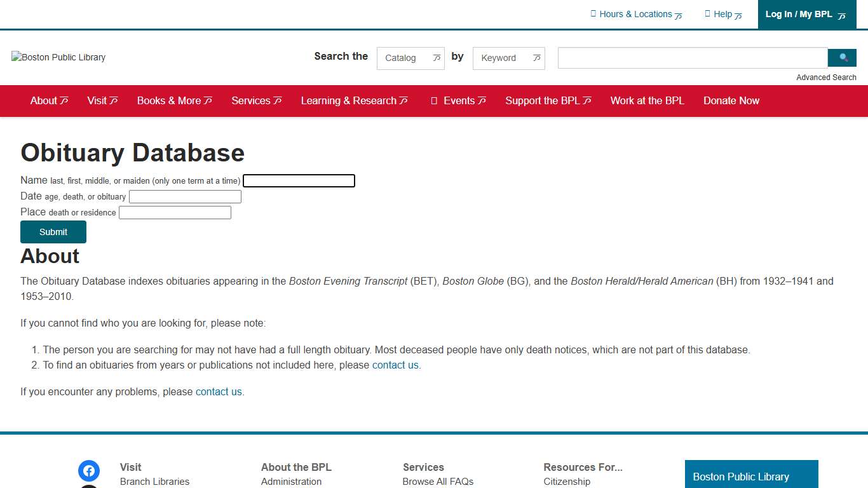
Task: Click the Events calendar icon in navigation
Action: (x=435, y=100)
